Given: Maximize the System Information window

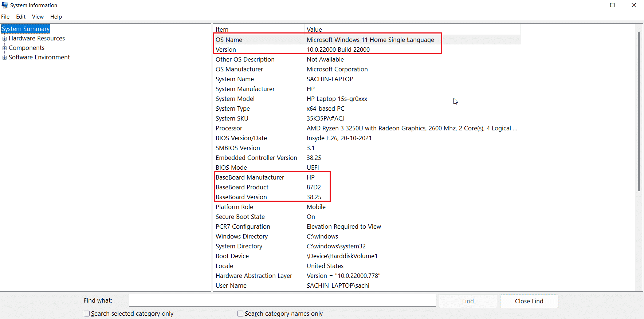Looking at the screenshot, I should [x=612, y=5].
